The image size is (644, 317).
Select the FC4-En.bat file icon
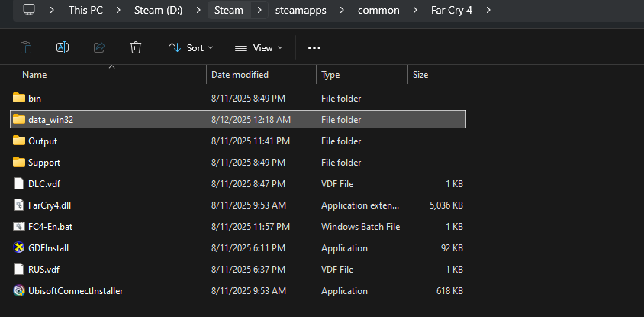19,226
